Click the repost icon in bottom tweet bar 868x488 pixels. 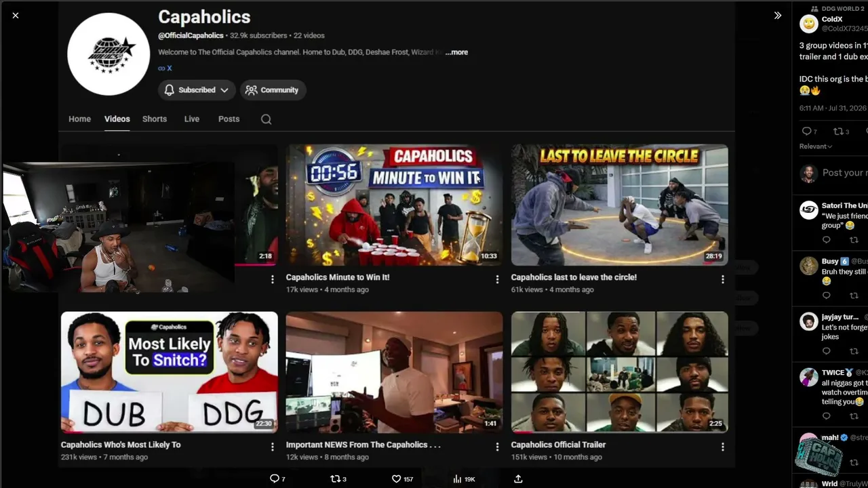pyautogui.click(x=335, y=479)
